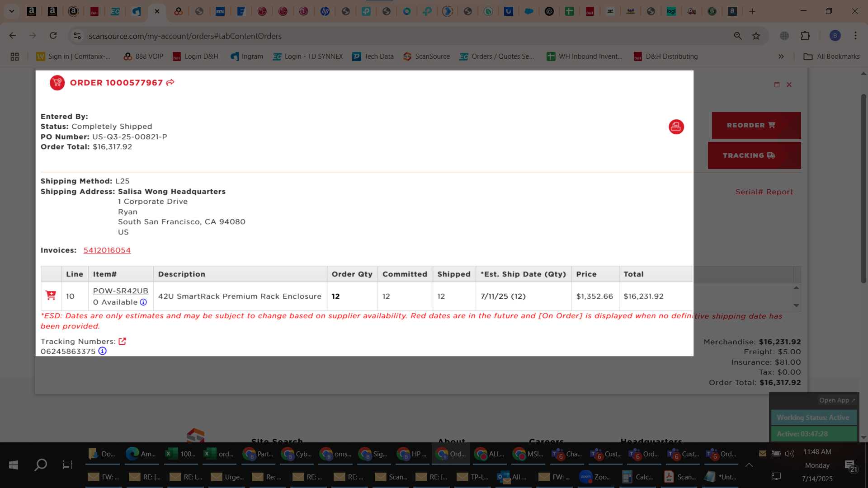Click the volume speaker tray icon
Viewport: 868px width, 488px height.
pos(789,453)
